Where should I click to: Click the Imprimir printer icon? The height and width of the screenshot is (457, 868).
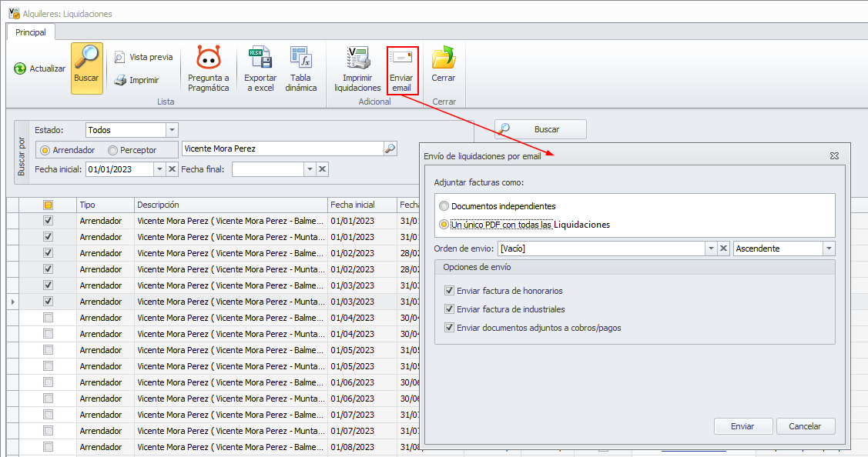tap(120, 80)
